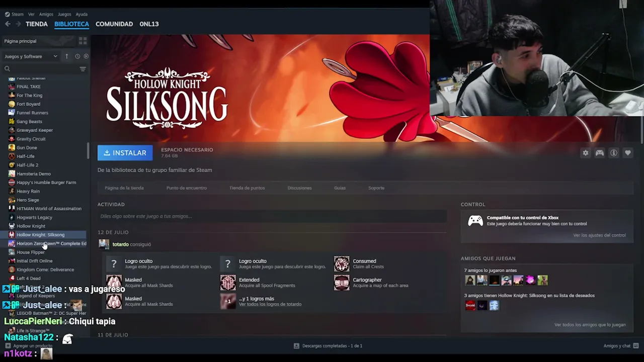Open Kingdom Come: Deliverance in list

44,269
